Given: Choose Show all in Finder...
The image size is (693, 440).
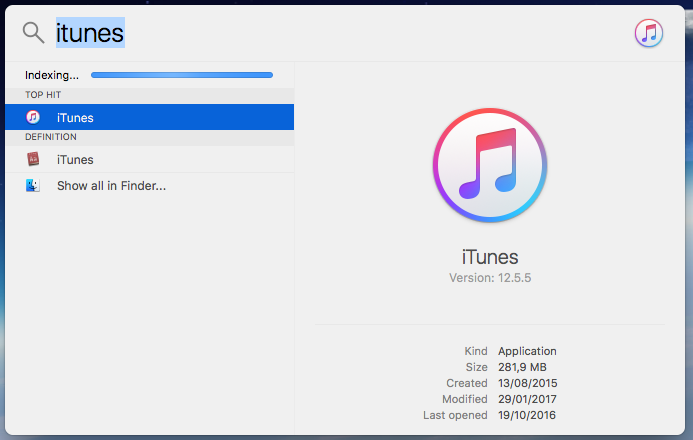Looking at the screenshot, I should pos(149,186).
